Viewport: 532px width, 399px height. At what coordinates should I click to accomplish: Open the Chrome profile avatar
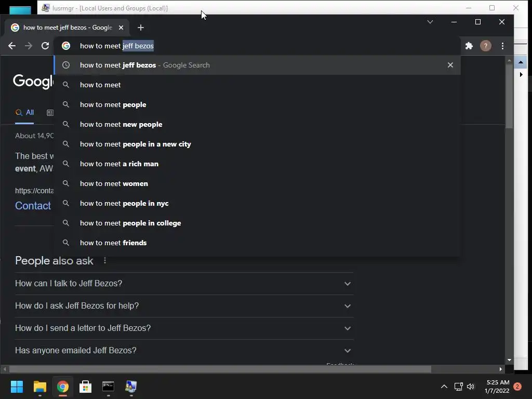(x=486, y=46)
